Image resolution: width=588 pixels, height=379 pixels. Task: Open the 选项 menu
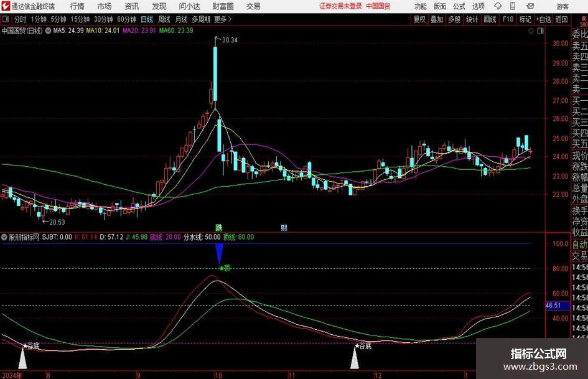coord(478,6)
